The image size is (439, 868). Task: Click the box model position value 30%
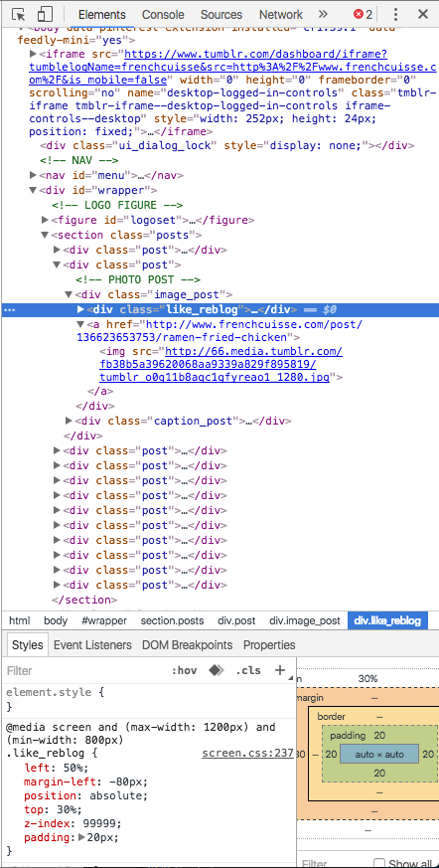(x=367, y=678)
